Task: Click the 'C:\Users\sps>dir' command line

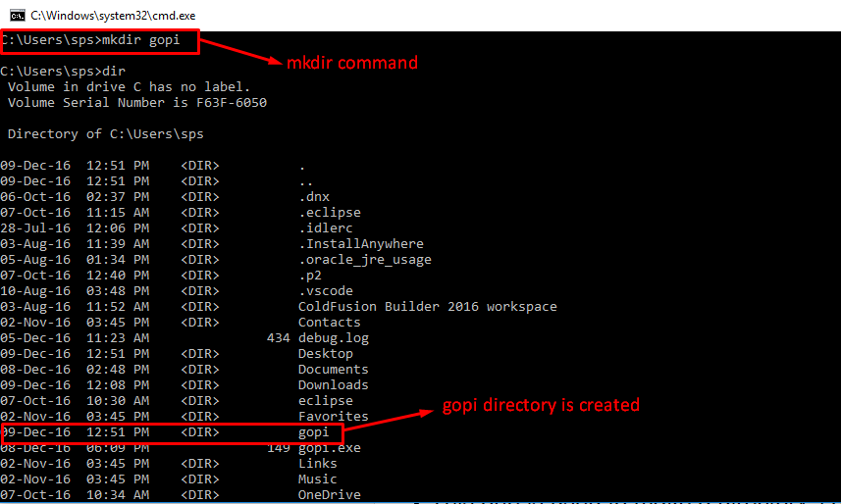Action: [x=63, y=71]
